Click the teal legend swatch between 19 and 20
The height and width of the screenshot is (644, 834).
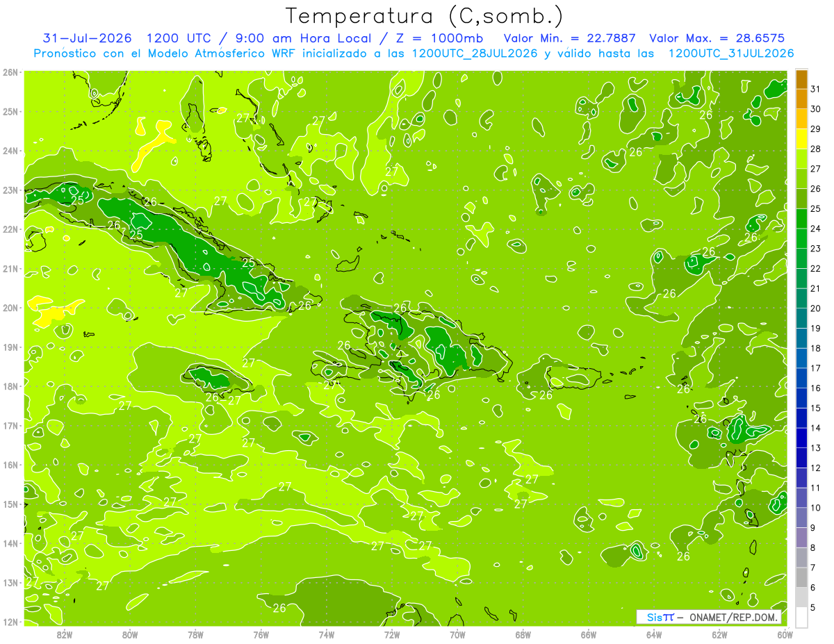[801, 318]
